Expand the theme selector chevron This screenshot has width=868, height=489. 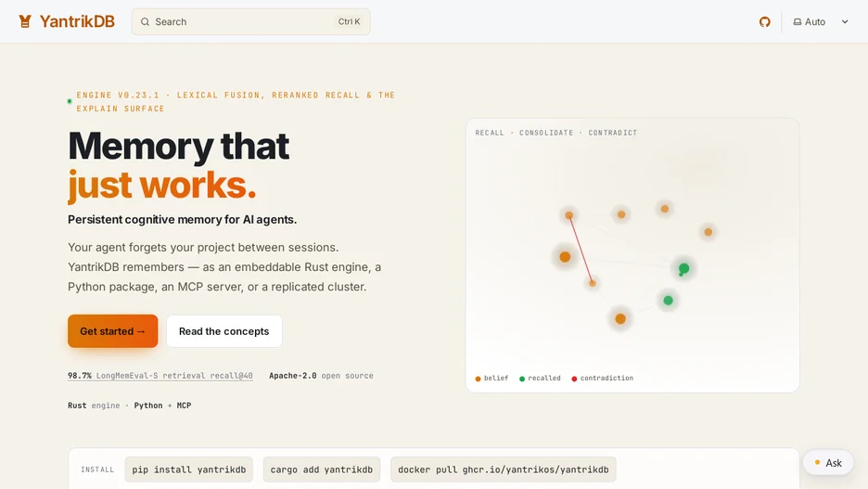pyautogui.click(x=845, y=21)
